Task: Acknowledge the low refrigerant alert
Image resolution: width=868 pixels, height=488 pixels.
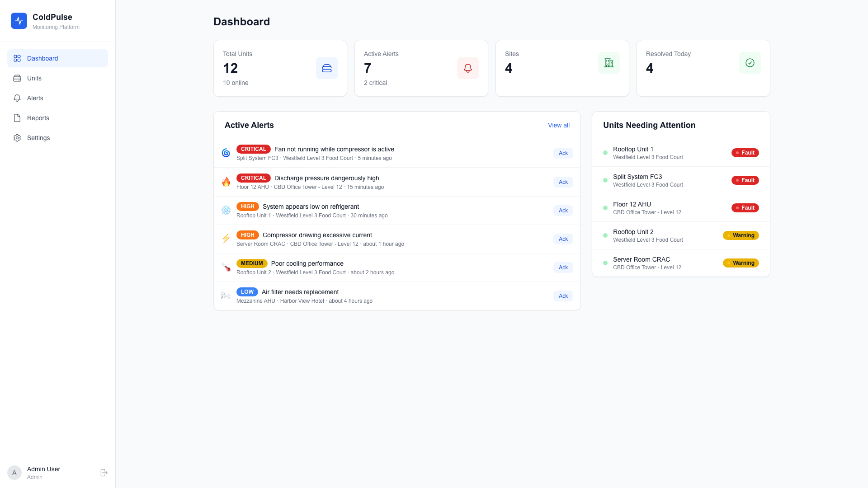Action: [563, 211]
